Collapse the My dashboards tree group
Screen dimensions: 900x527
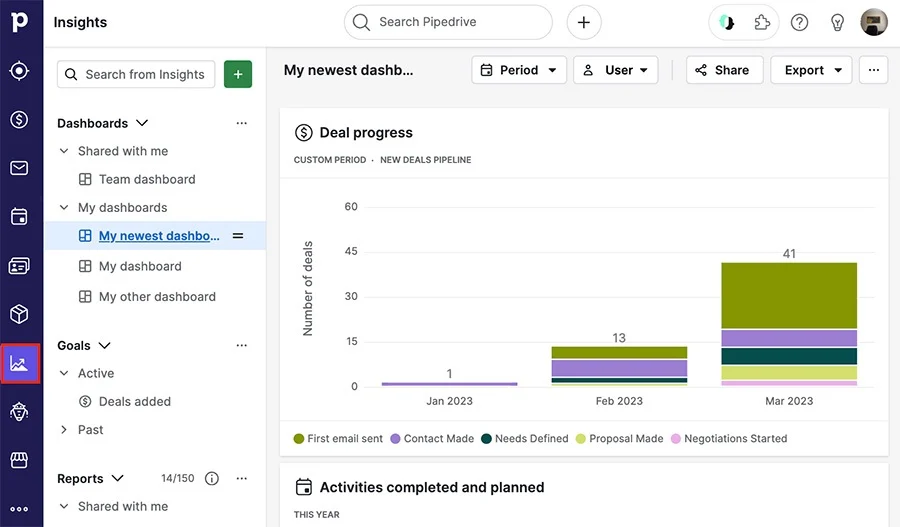coord(64,208)
